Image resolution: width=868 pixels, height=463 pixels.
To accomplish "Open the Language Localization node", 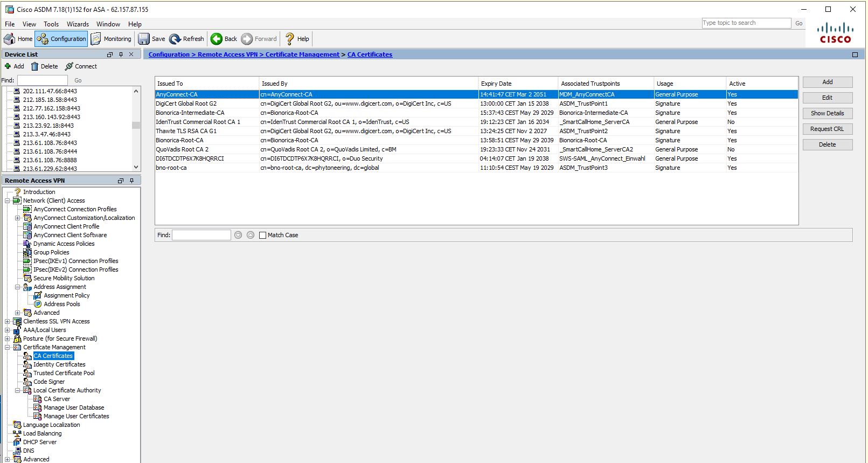I will (x=51, y=425).
